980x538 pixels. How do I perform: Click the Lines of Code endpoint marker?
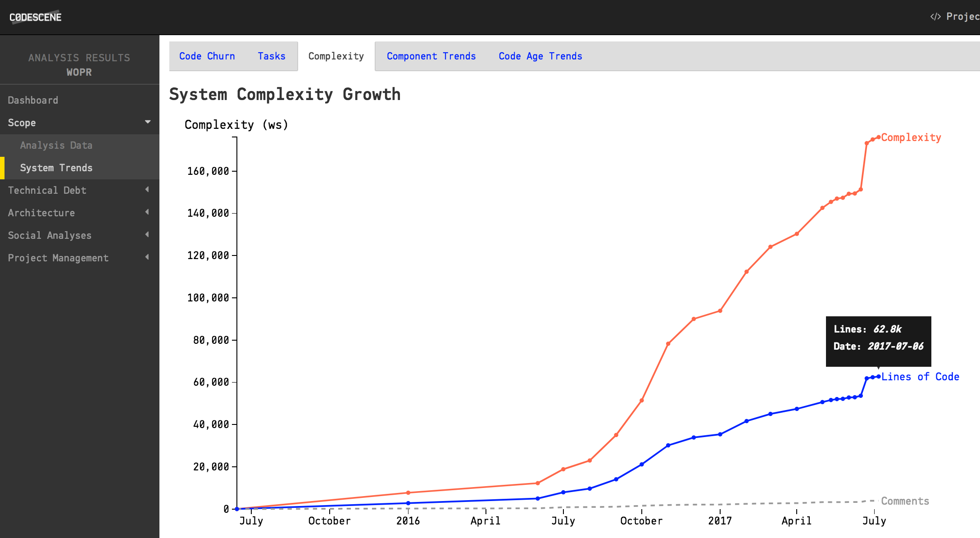(x=878, y=377)
